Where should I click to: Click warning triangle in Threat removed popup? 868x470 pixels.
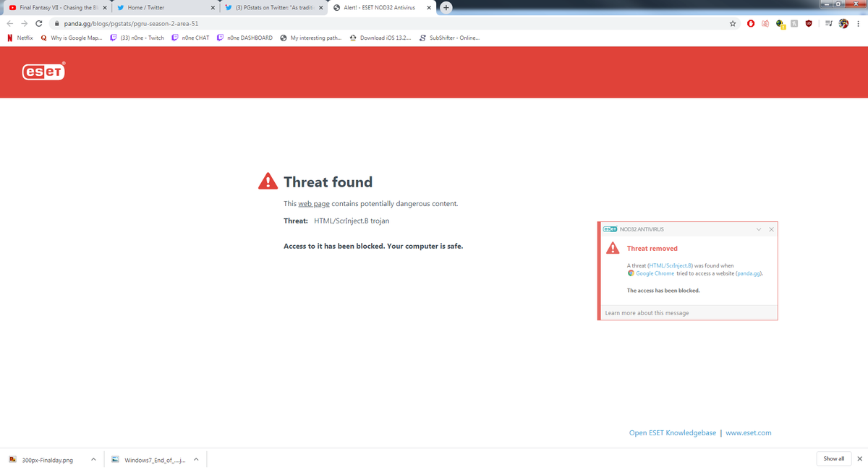click(613, 248)
